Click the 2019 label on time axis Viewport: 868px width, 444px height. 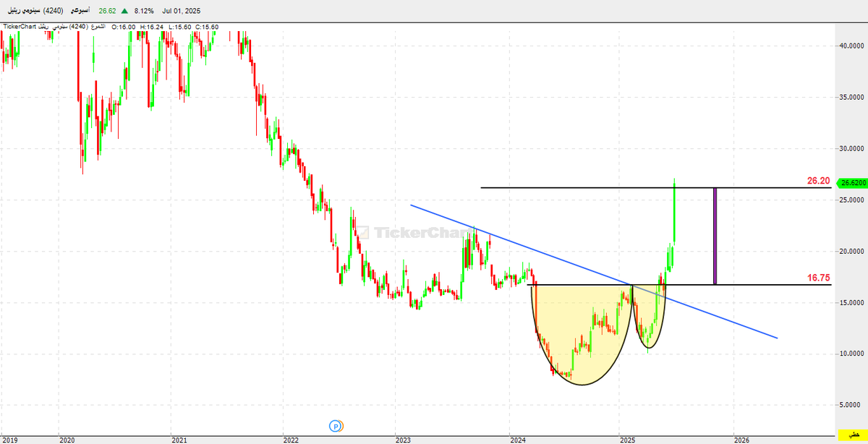tap(11, 439)
